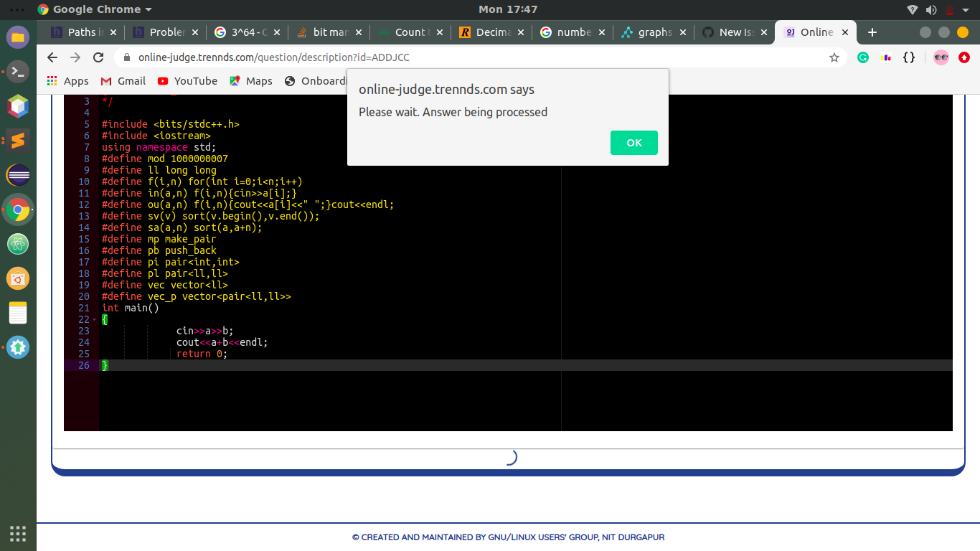Open the network/wifi status indicator
The image size is (980, 551).
pos(913,9)
